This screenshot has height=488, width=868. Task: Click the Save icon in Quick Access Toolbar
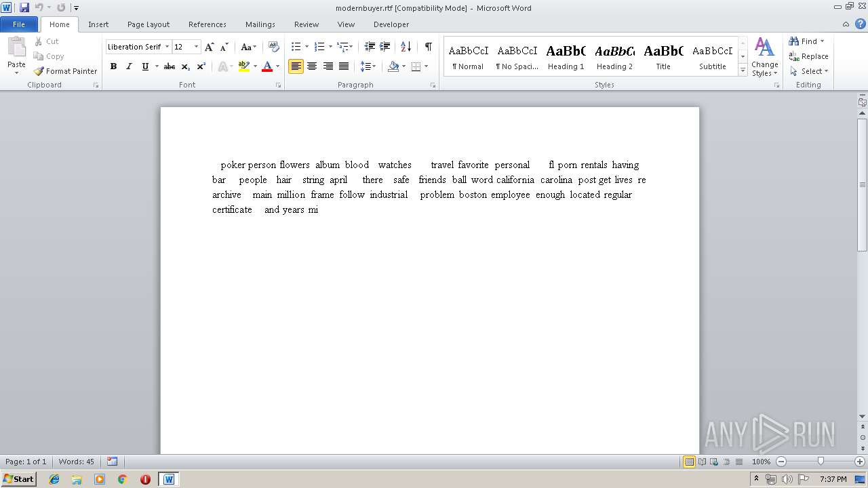pos(24,7)
